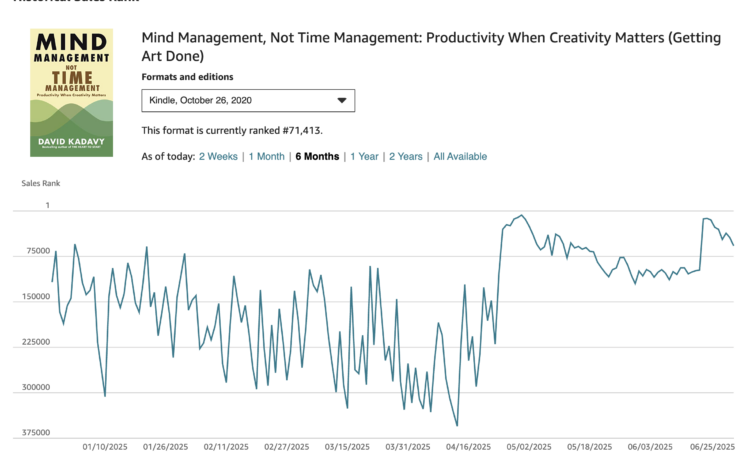Click the 03/31/2025 date label
Image resolution: width=750 pixels, height=468 pixels.
click(x=408, y=447)
